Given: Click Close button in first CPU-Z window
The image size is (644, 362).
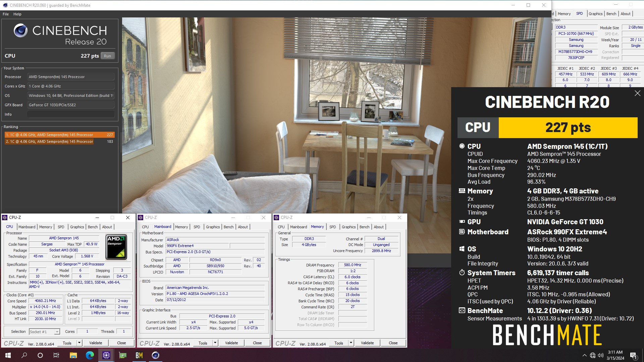Looking at the screenshot, I should pyautogui.click(x=121, y=343).
